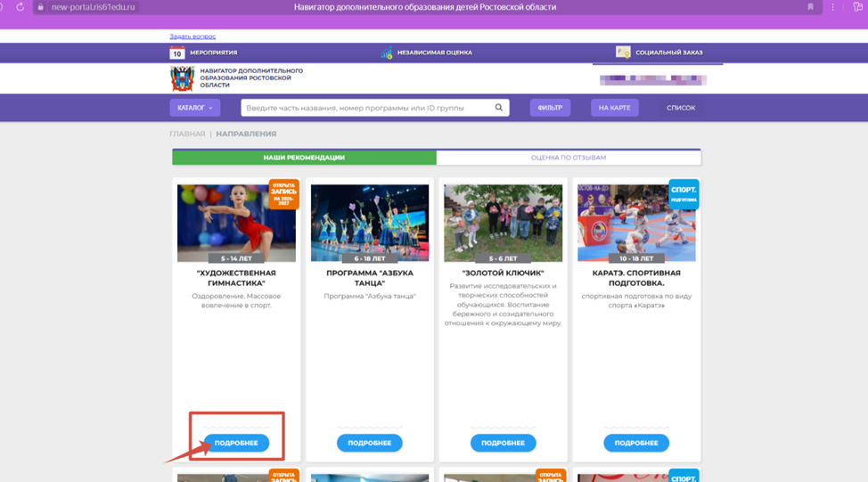Click Направления in the breadcrumb
This screenshot has width=868, height=482.
(x=246, y=134)
